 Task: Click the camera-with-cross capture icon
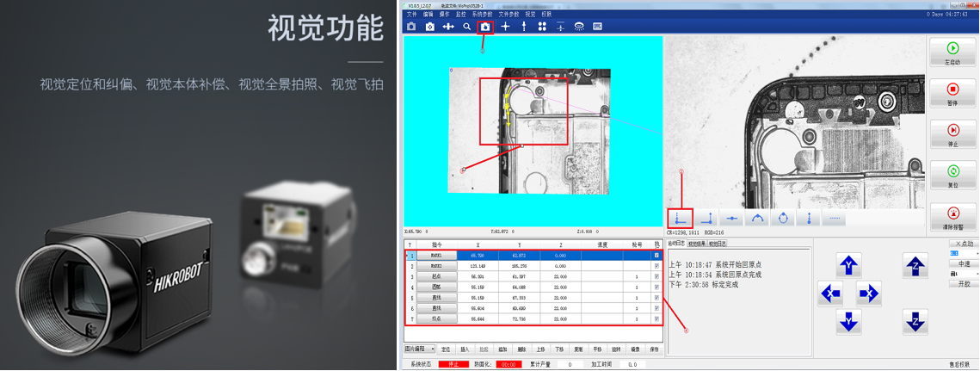click(x=430, y=27)
